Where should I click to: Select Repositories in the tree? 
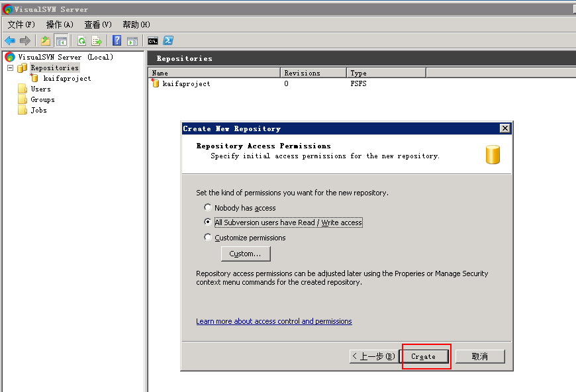coord(55,68)
